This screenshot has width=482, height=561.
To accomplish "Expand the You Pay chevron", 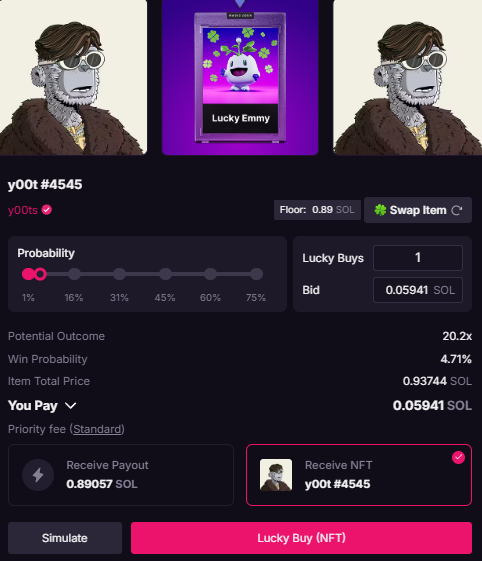I will point(71,405).
